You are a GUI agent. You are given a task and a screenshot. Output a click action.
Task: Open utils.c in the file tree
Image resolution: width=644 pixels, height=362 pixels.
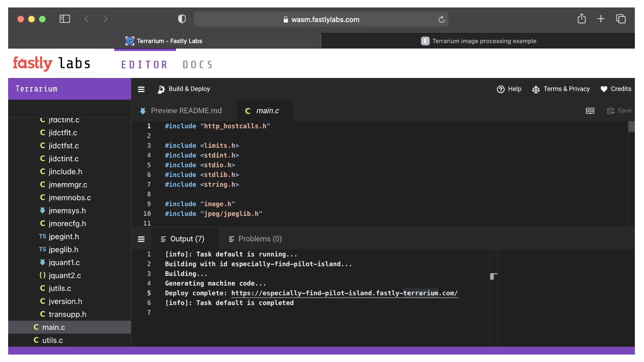(69, 340)
